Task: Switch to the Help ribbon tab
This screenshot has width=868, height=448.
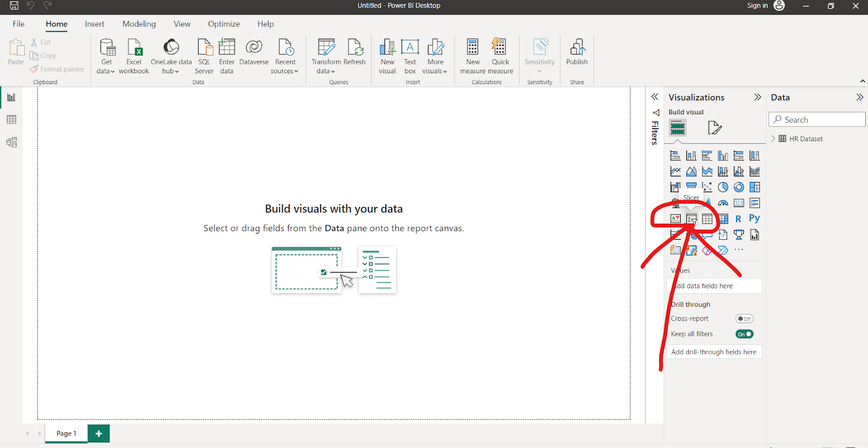Action: (266, 24)
